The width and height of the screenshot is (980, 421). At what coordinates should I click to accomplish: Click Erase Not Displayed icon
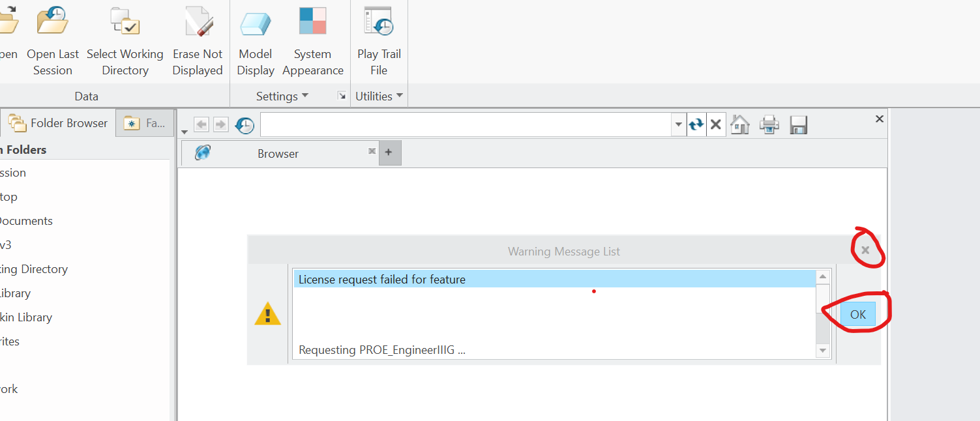point(198,22)
